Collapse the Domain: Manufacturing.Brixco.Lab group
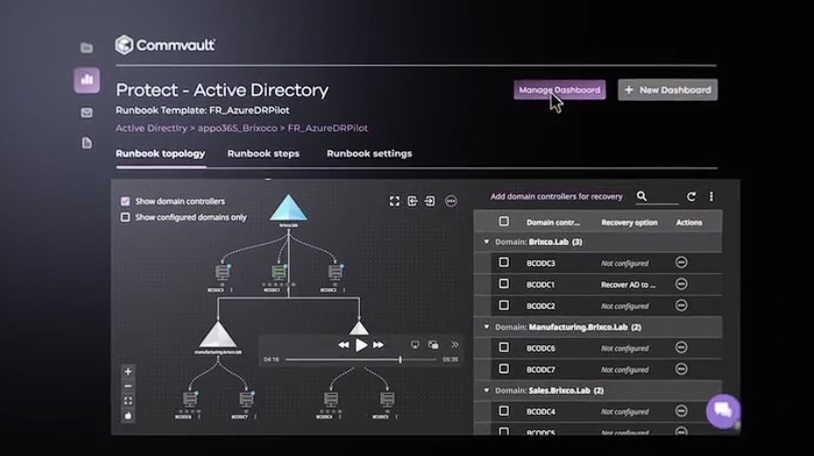Viewport: 814px width, 456px height. coord(486,327)
